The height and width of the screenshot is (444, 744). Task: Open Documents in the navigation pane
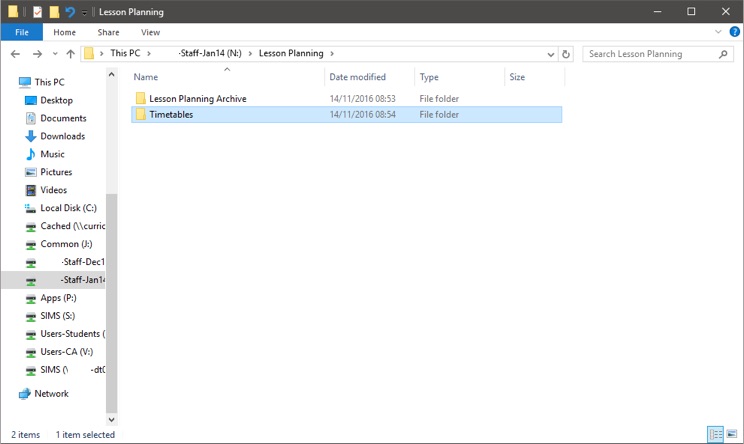[63, 118]
